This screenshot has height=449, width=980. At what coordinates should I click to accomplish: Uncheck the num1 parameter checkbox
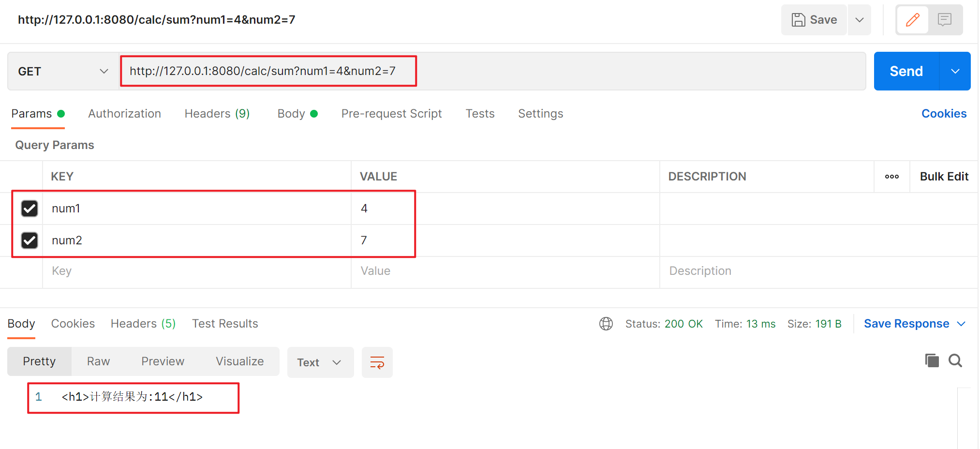(30, 209)
